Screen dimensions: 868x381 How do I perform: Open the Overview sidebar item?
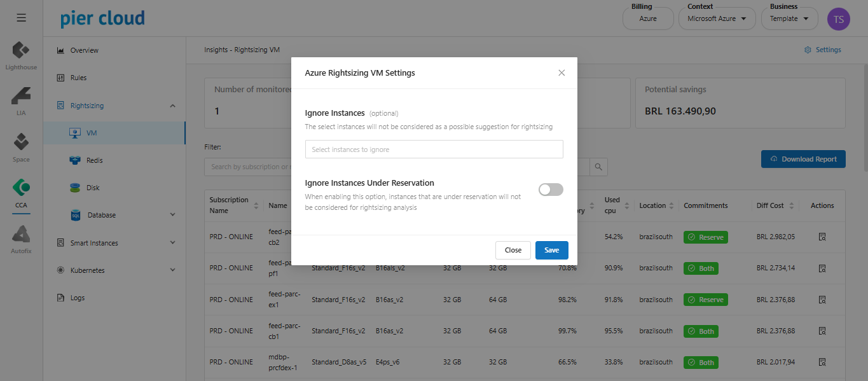click(x=84, y=50)
